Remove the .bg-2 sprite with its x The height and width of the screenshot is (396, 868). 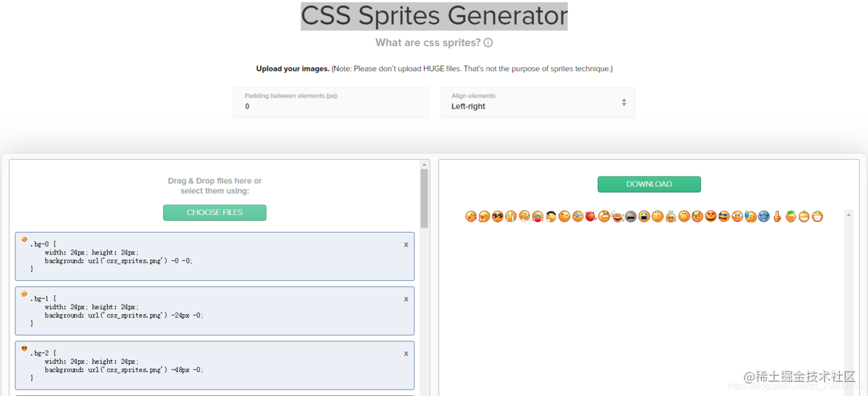pos(406,354)
